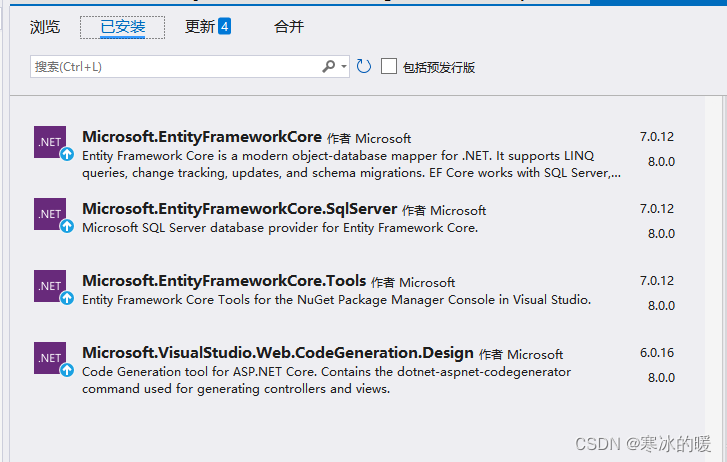Select the Microsoft.EntityFrameworkCore.SqlServer package title
The image size is (727, 462).
(240, 209)
